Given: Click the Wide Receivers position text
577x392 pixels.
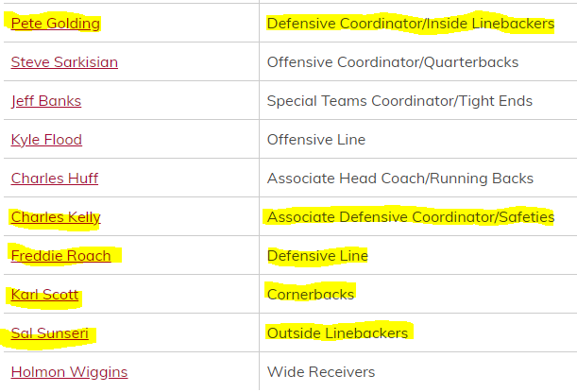Looking at the screenshot, I should (x=320, y=372).
